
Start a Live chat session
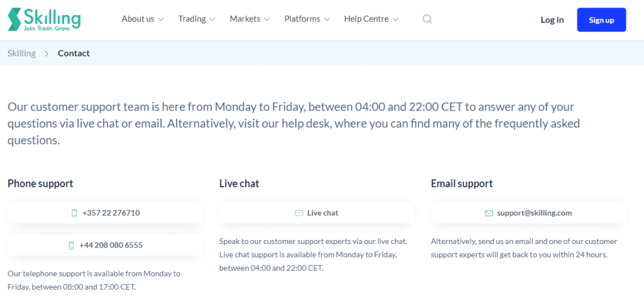click(x=317, y=213)
